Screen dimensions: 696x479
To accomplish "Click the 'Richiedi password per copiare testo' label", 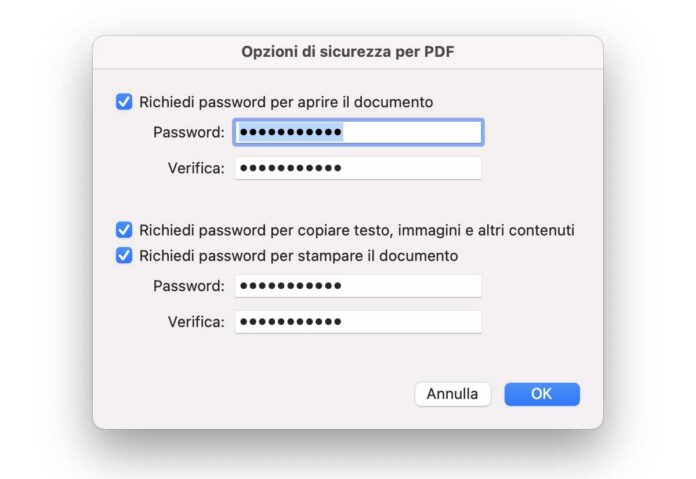I will [357, 230].
